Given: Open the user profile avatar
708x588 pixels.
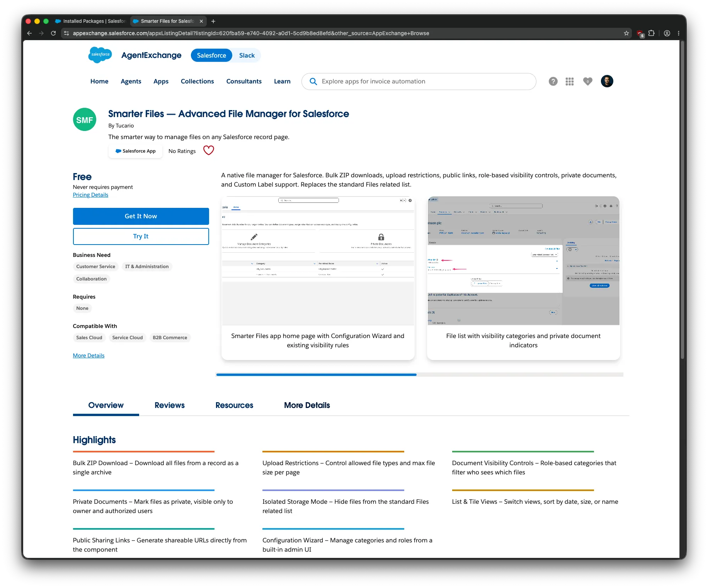Looking at the screenshot, I should [x=607, y=81].
